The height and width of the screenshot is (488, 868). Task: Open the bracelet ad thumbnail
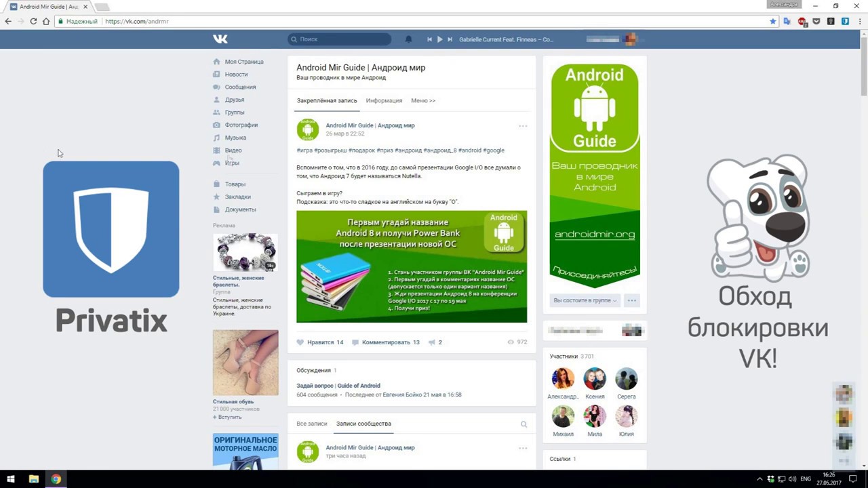coord(245,252)
